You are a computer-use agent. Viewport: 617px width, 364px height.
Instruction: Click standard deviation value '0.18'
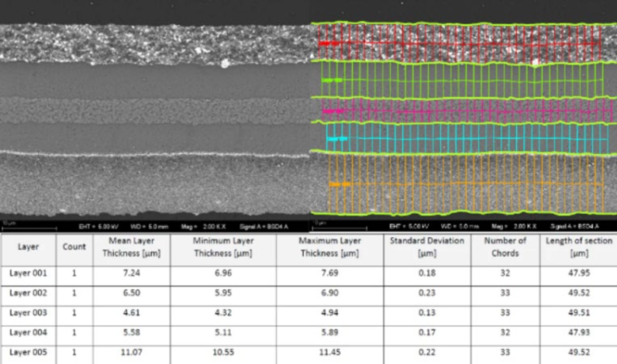[427, 273]
